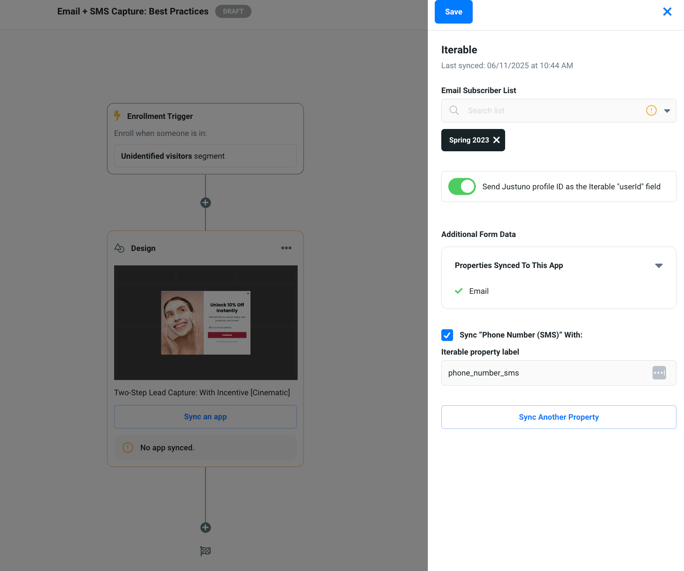The image size is (684, 571).
Task: Open the popup design preview thumbnail
Action: 205,322
